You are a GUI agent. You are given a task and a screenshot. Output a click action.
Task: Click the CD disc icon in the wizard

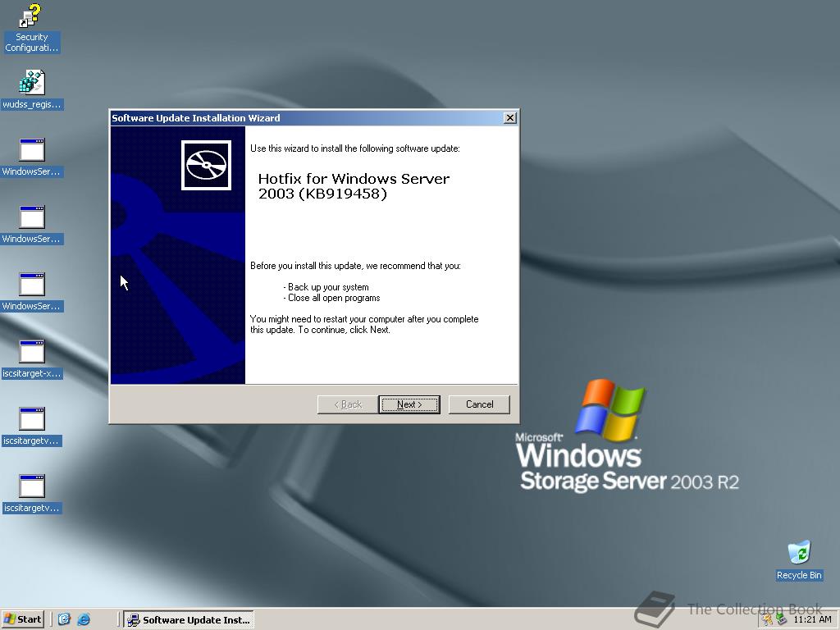click(206, 165)
